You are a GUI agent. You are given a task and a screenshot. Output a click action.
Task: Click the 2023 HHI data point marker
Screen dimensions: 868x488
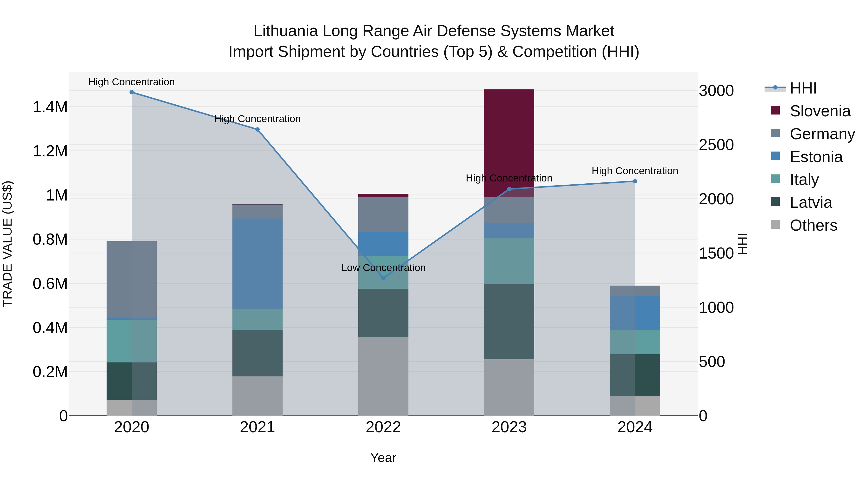509,189
